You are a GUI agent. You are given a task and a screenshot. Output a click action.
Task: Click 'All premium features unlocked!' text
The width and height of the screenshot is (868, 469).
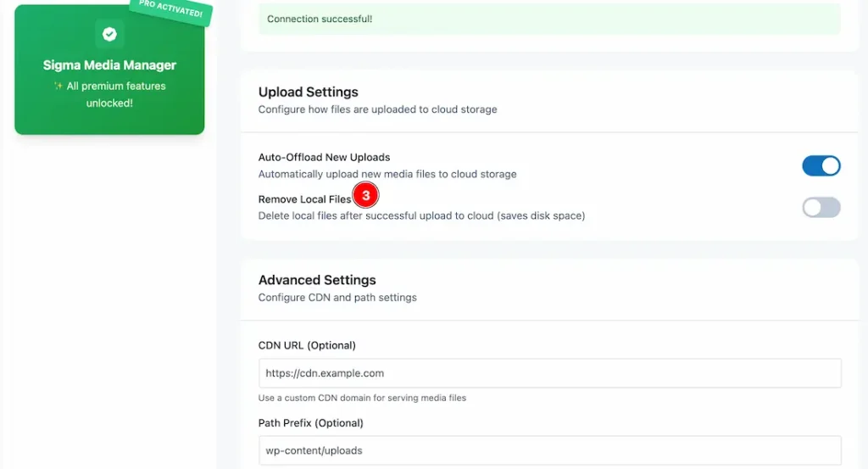tap(115, 94)
